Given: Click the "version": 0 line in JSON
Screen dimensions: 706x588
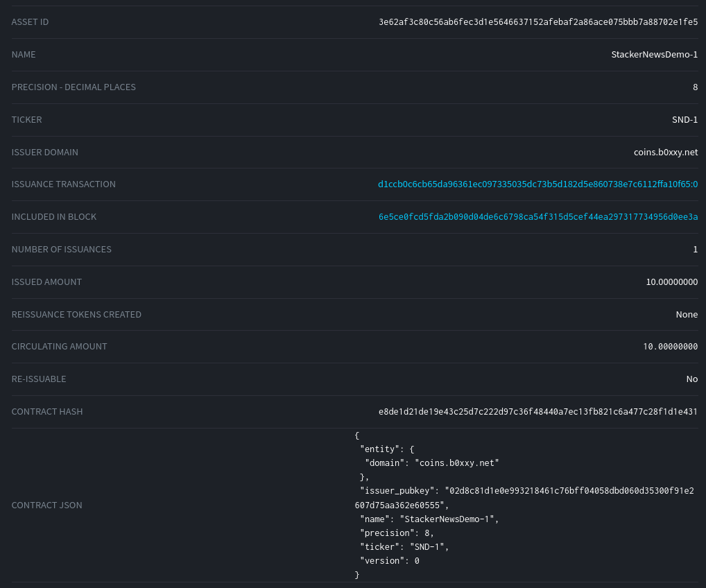Looking at the screenshot, I should [x=390, y=561].
